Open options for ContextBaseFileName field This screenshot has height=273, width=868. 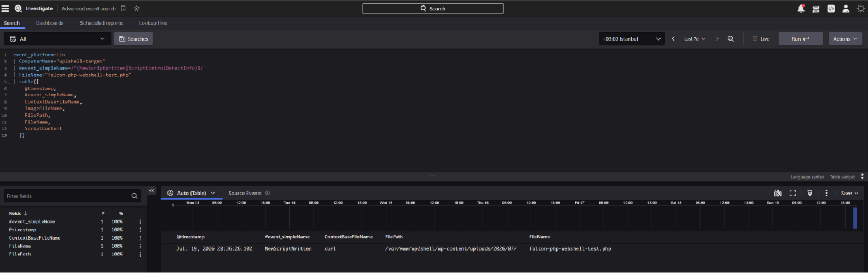[140, 238]
